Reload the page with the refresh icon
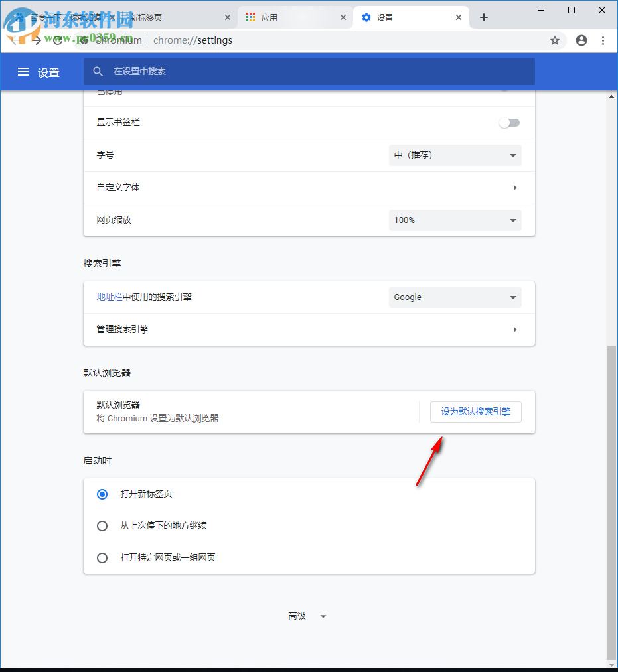Screen dimensions: 618x672 pyautogui.click(x=58, y=40)
